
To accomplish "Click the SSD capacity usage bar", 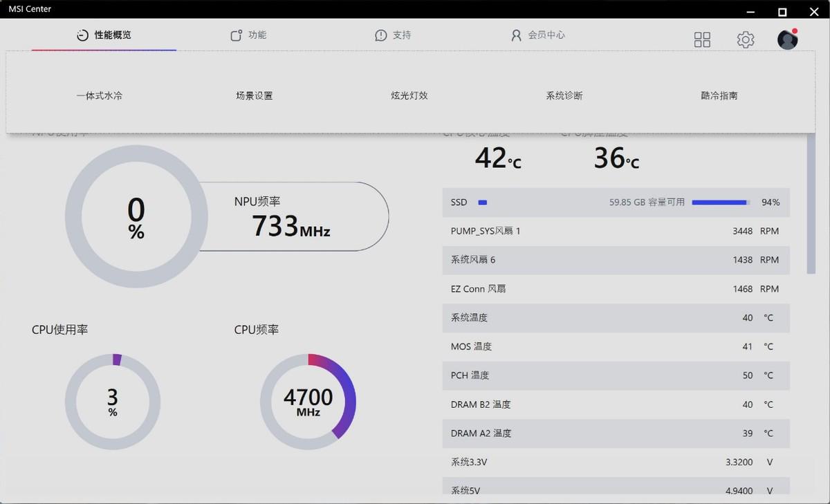I will point(719,203).
